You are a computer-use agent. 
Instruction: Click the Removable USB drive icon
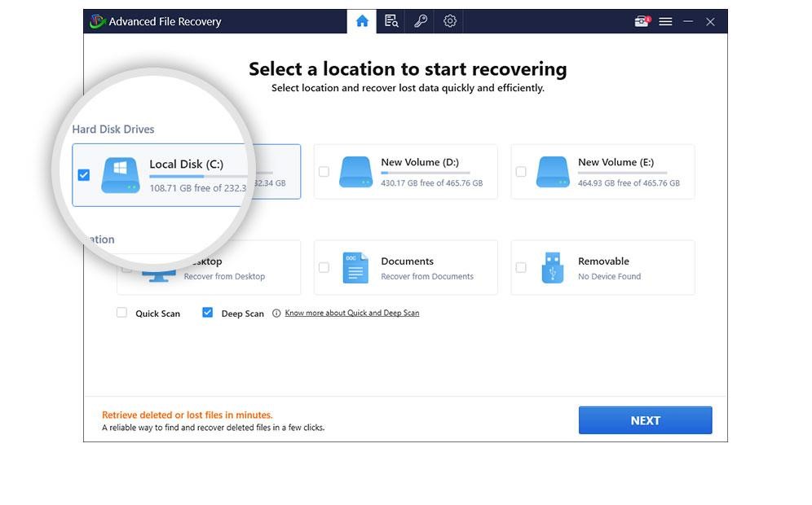pyautogui.click(x=552, y=268)
